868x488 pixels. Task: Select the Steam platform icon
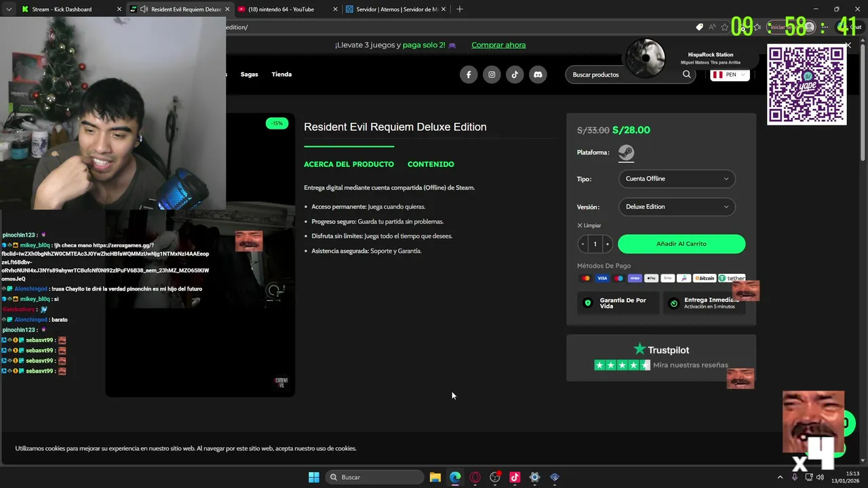(x=626, y=152)
